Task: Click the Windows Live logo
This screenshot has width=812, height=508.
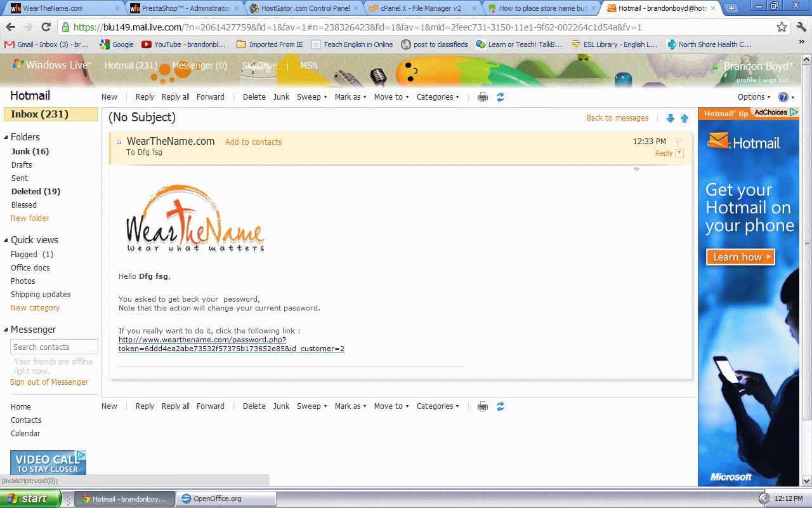Action: coord(52,65)
